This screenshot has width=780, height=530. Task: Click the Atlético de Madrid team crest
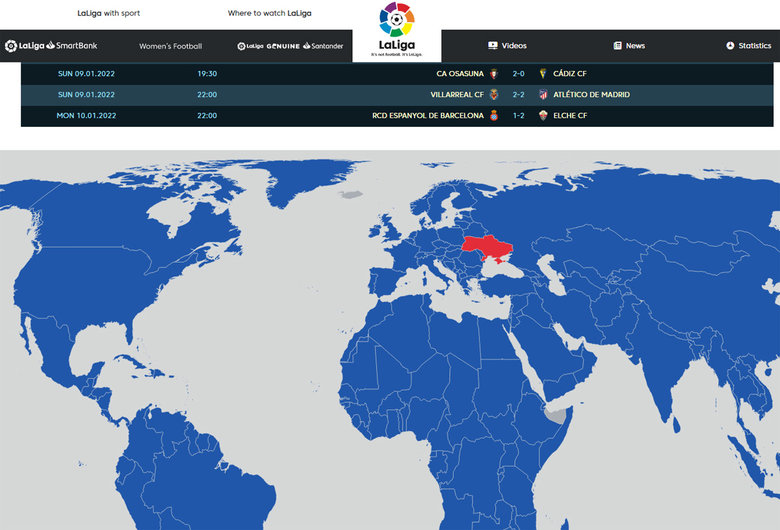pyautogui.click(x=543, y=95)
